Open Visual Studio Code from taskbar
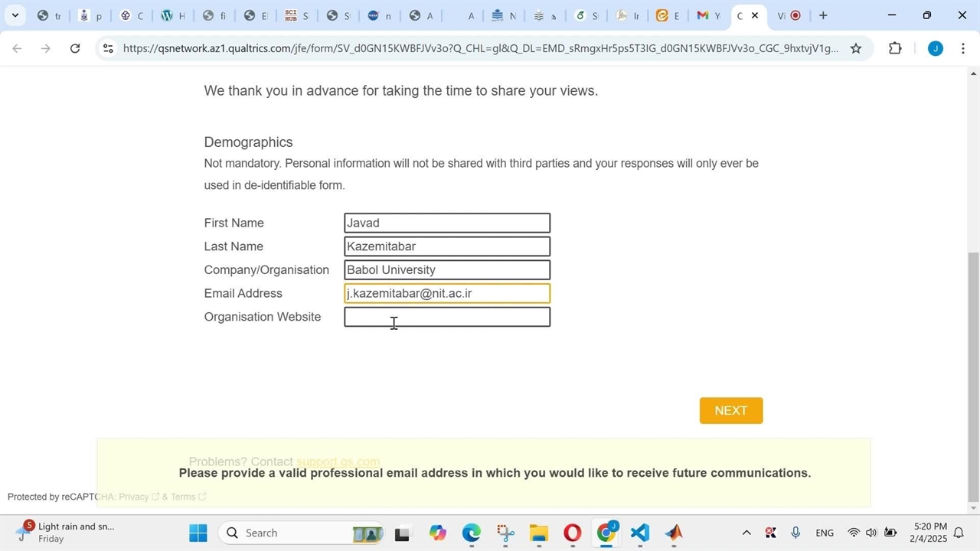The width and height of the screenshot is (980, 551). (640, 533)
